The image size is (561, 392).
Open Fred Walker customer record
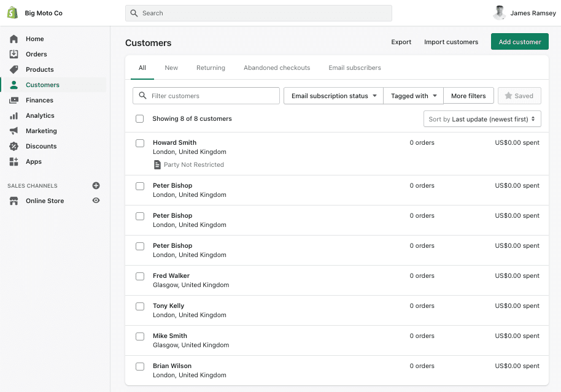click(337, 280)
